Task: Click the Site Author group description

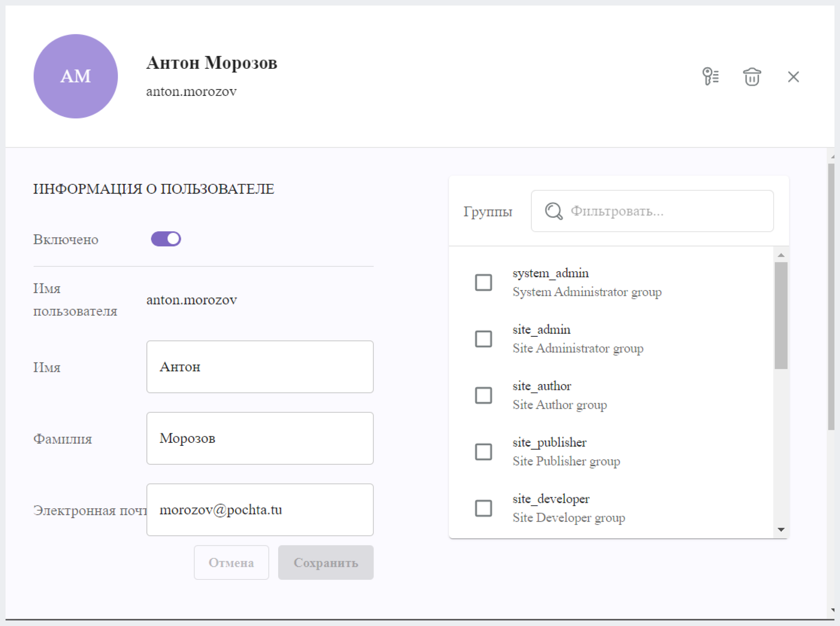Action: click(x=560, y=405)
